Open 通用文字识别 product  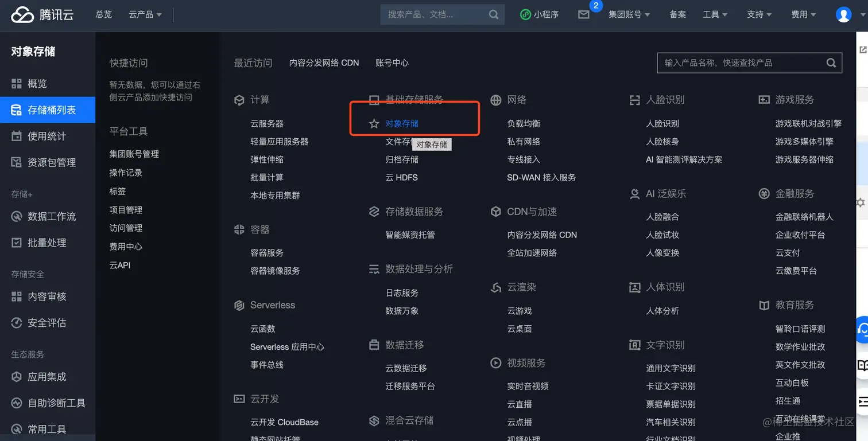click(x=671, y=368)
